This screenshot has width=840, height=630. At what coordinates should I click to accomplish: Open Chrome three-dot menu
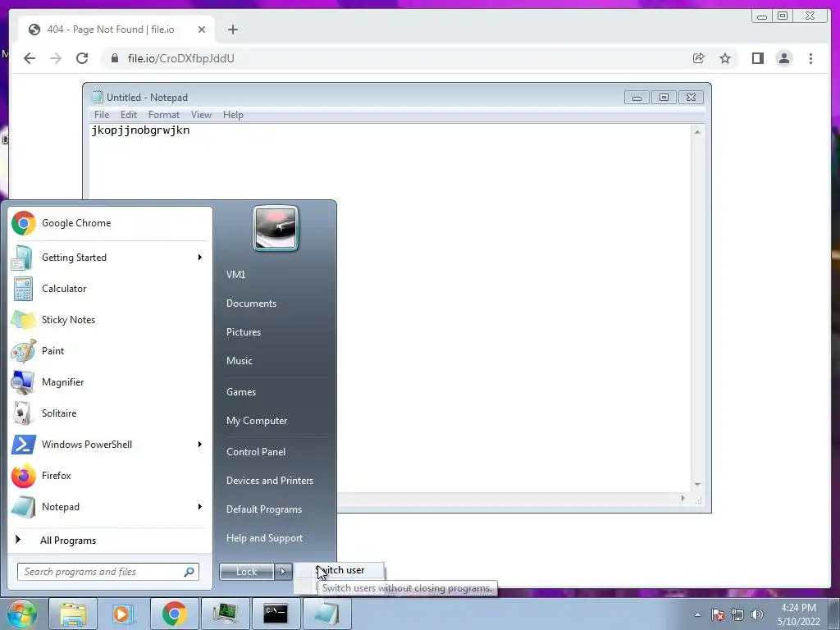click(810, 58)
